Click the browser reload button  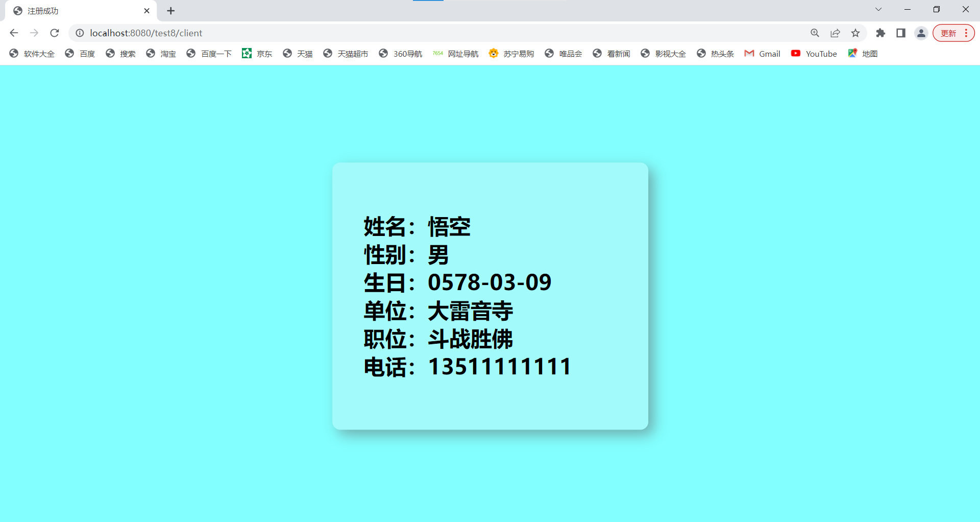[x=54, y=33]
